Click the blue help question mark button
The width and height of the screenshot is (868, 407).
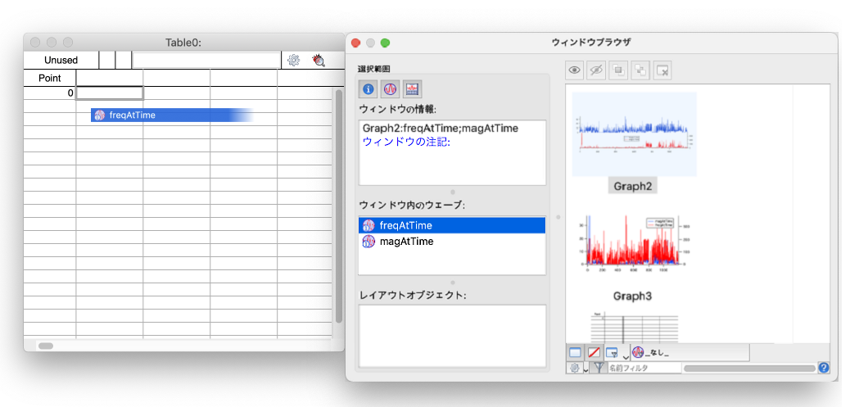pos(824,369)
